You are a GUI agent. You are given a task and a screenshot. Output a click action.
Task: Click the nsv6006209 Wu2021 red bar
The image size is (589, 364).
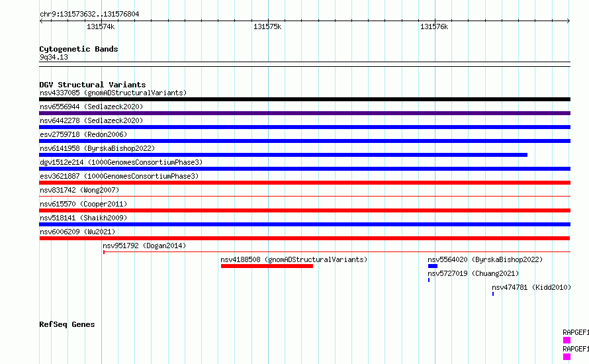[304, 238]
